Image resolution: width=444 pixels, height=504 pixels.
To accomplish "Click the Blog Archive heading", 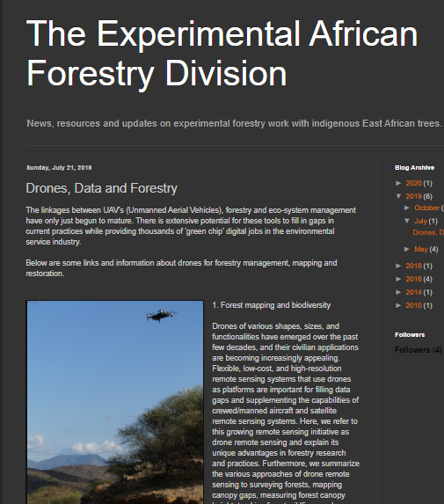I will click(414, 167).
